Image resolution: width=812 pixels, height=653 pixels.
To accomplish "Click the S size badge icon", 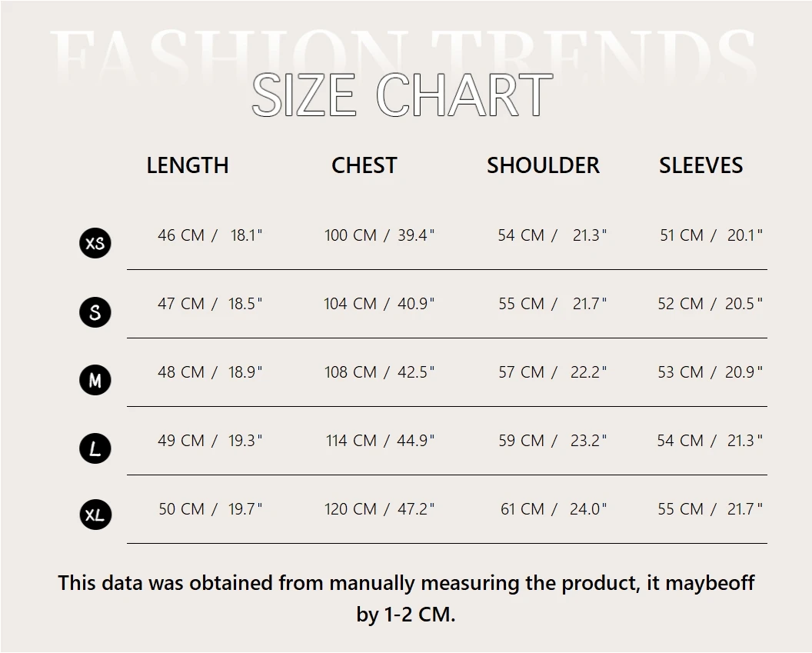I will coord(95,312).
